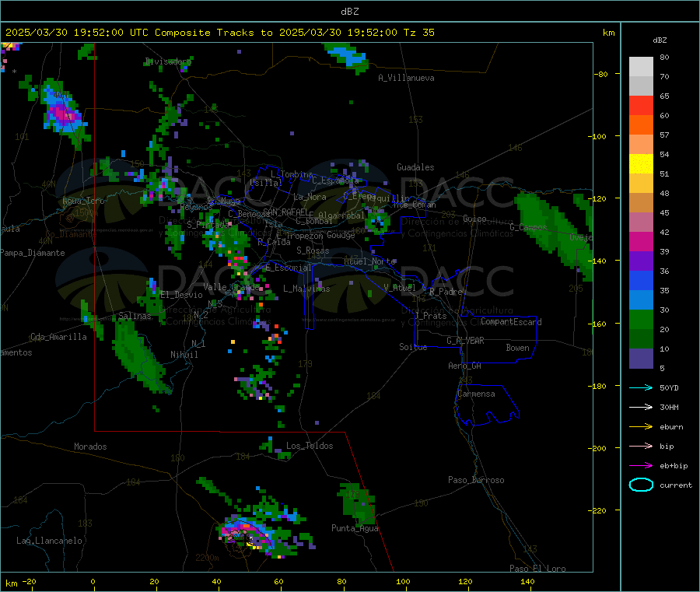Click the V_Atuel label

click(400, 288)
